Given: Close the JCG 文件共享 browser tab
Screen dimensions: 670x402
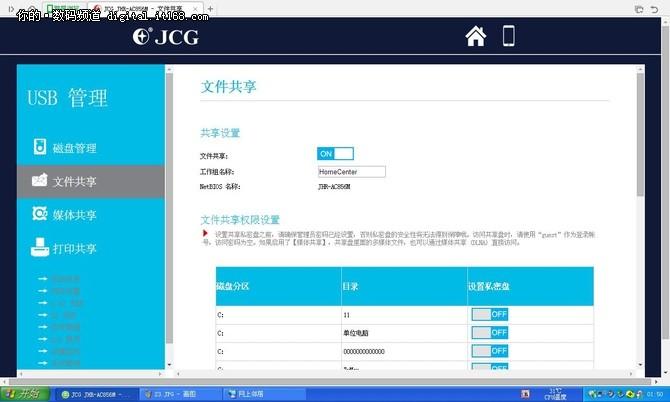Looking at the screenshot, I should [x=195, y=9].
